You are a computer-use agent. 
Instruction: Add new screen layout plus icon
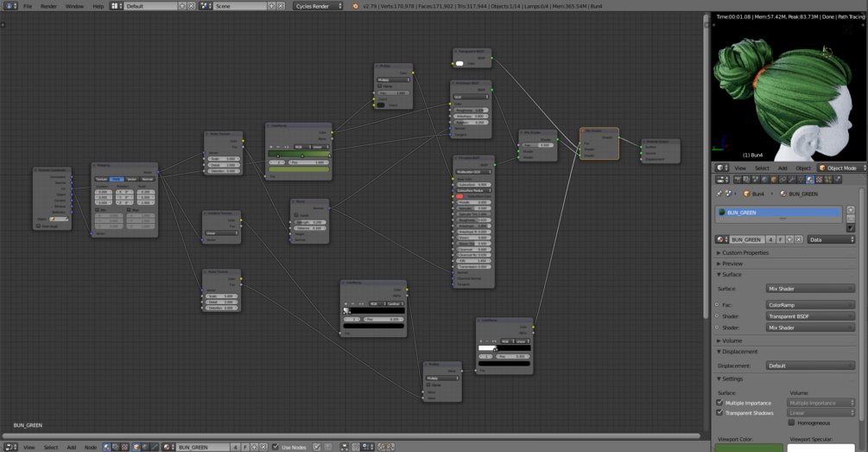(182, 6)
